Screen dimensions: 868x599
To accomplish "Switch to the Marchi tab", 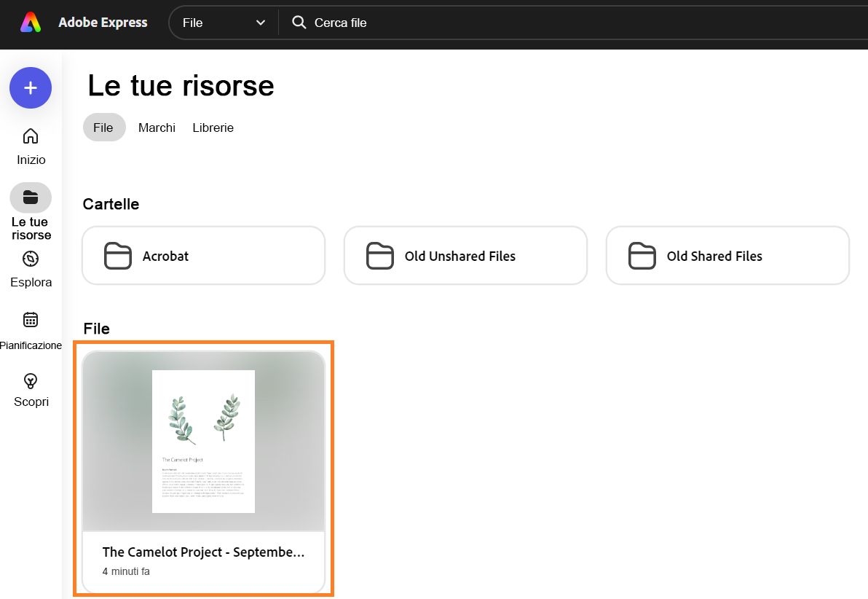I will tap(157, 128).
